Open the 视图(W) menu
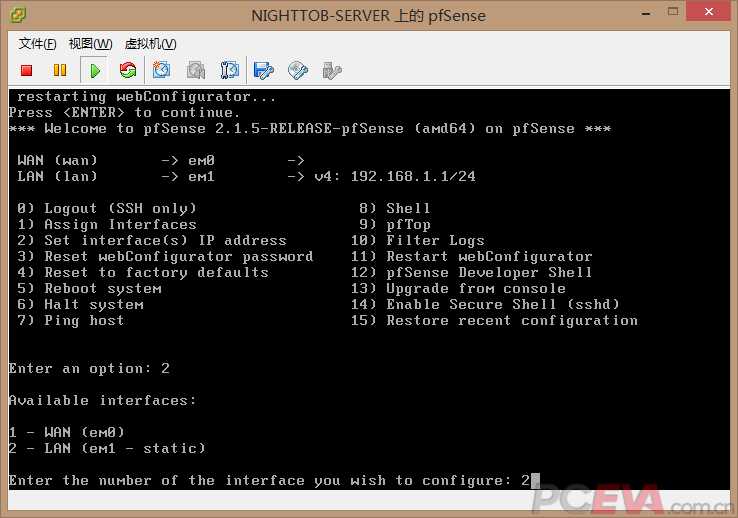This screenshot has width=738, height=518. [90, 44]
